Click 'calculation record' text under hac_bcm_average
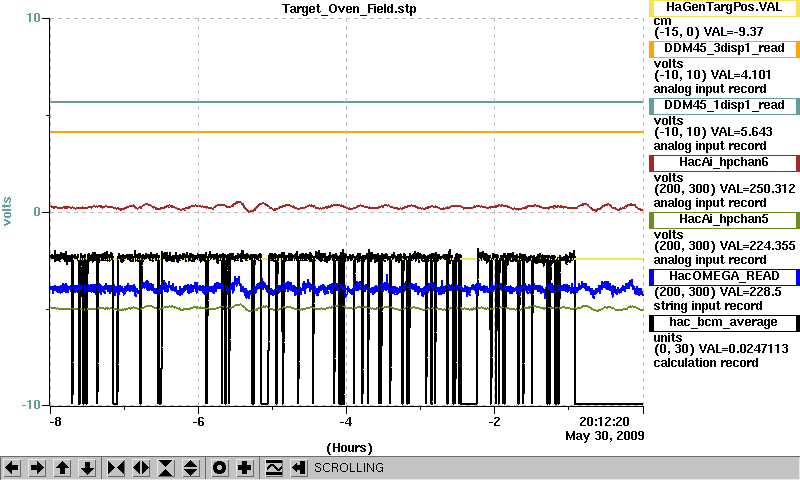Image resolution: width=800 pixels, height=480 pixels. pyautogui.click(x=706, y=363)
